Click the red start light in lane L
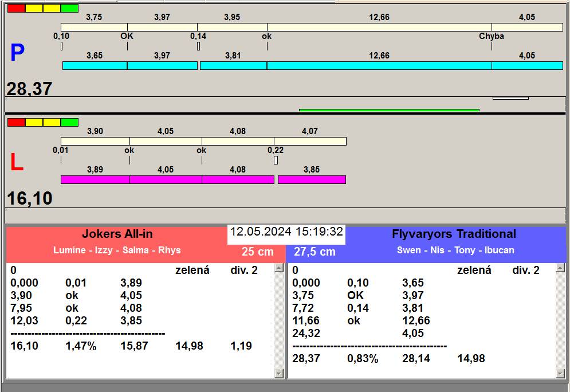This screenshot has width=570, height=392. (16, 122)
